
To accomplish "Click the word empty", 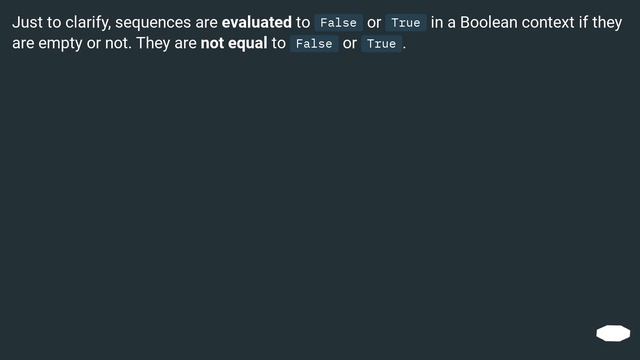I will coord(60,44).
